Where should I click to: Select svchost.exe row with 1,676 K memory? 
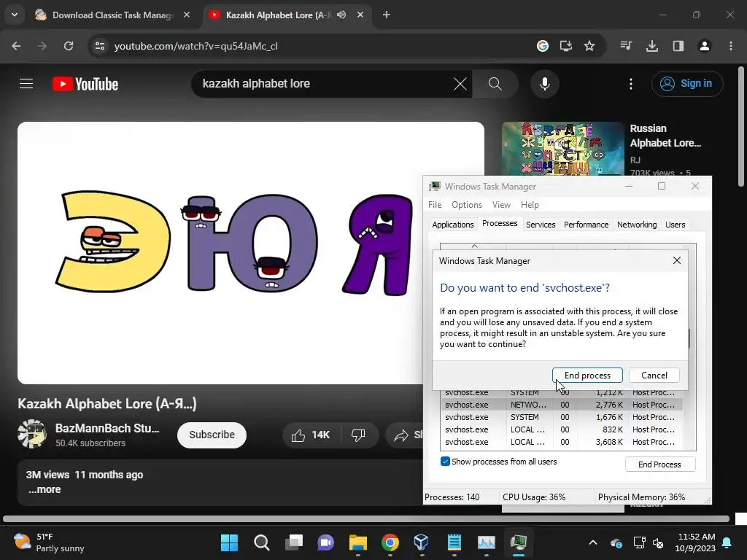coord(561,417)
